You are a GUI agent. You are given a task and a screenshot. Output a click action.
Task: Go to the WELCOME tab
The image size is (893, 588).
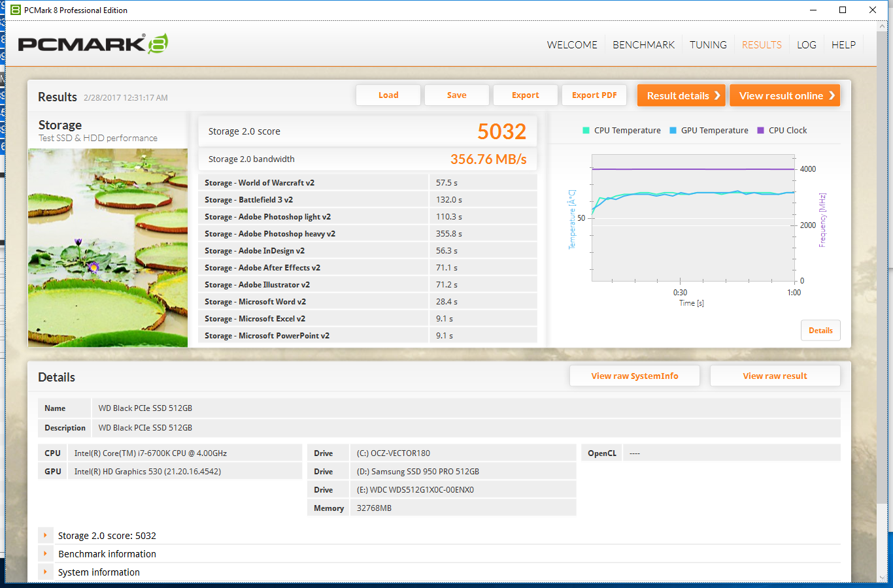(572, 45)
